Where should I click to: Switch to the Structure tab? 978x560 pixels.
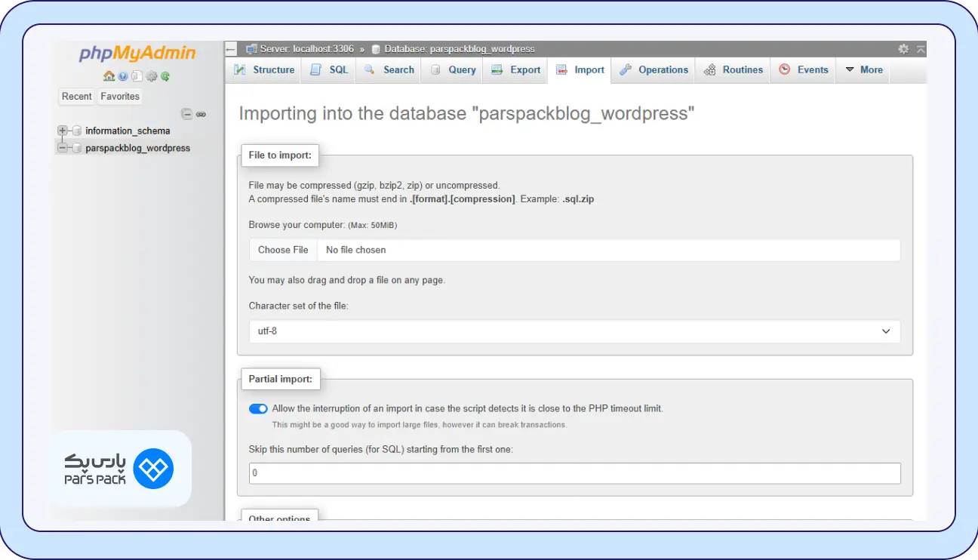[x=264, y=69]
